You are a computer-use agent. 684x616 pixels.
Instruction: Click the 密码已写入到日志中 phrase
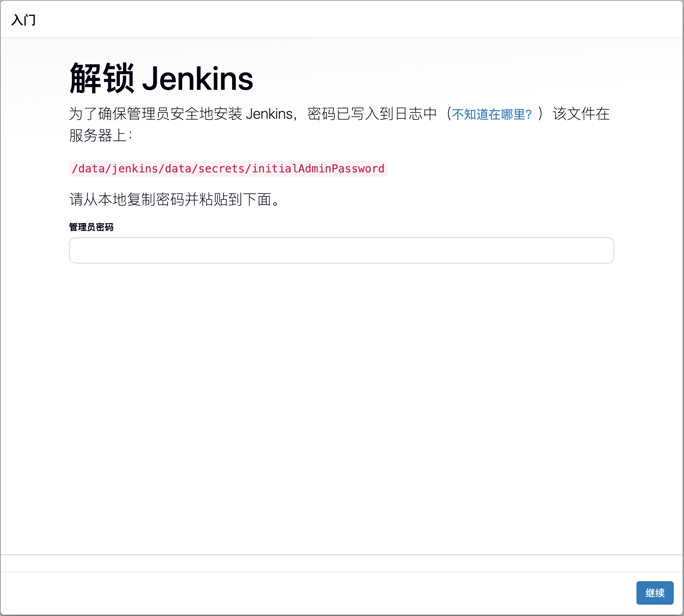point(372,114)
